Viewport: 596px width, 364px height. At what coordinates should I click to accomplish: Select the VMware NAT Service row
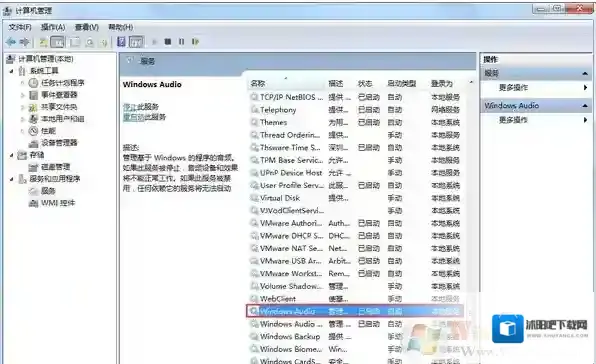pyautogui.click(x=355, y=248)
